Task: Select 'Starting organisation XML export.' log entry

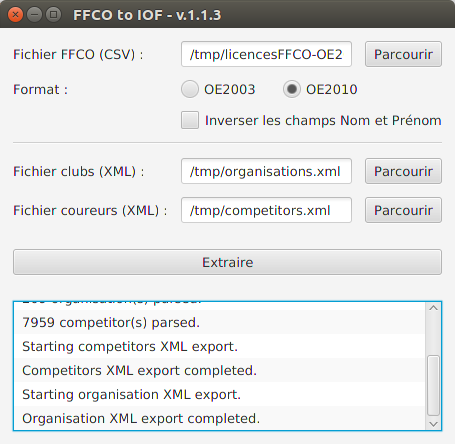Action: point(219,394)
